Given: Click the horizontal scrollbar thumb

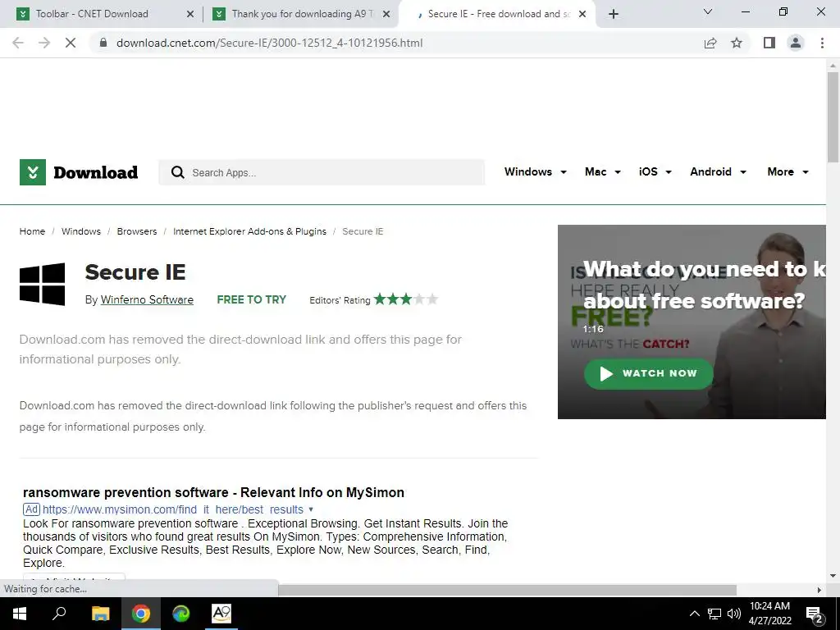Looking at the screenshot, I should pos(507,590).
